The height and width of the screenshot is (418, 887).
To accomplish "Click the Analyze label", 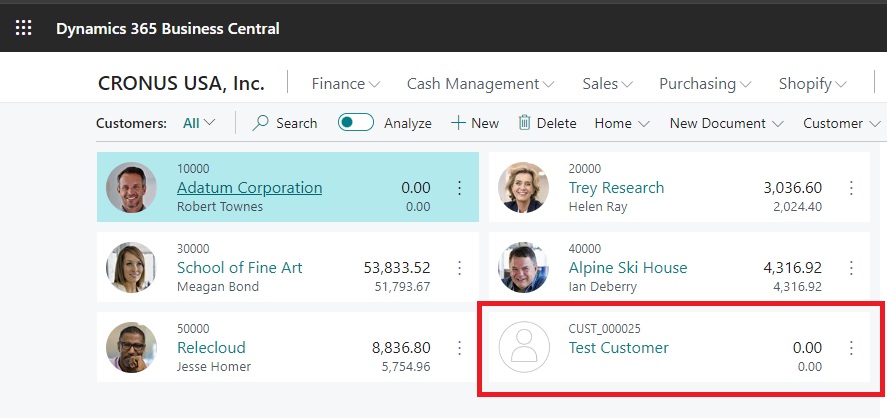I will pos(408,123).
